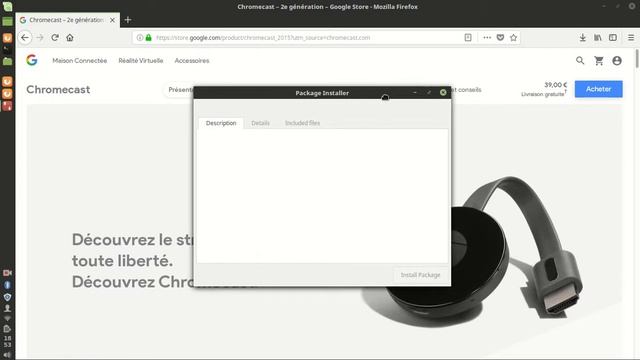The width and height of the screenshot is (640, 360).
Task: Minimize the Package Installer window
Action: pos(415,93)
